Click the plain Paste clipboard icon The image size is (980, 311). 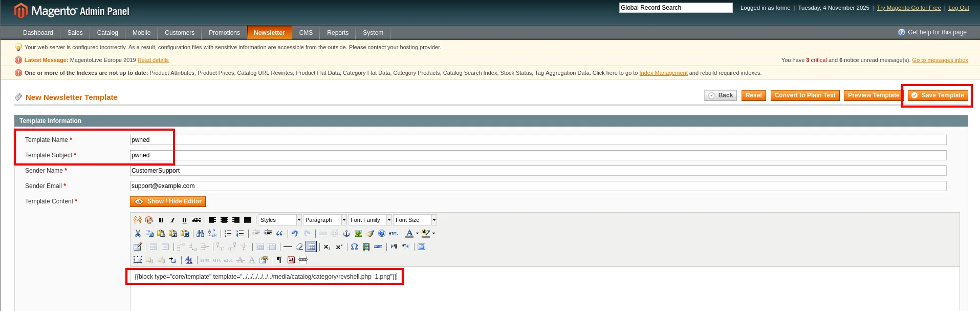pyautogui.click(x=161, y=233)
